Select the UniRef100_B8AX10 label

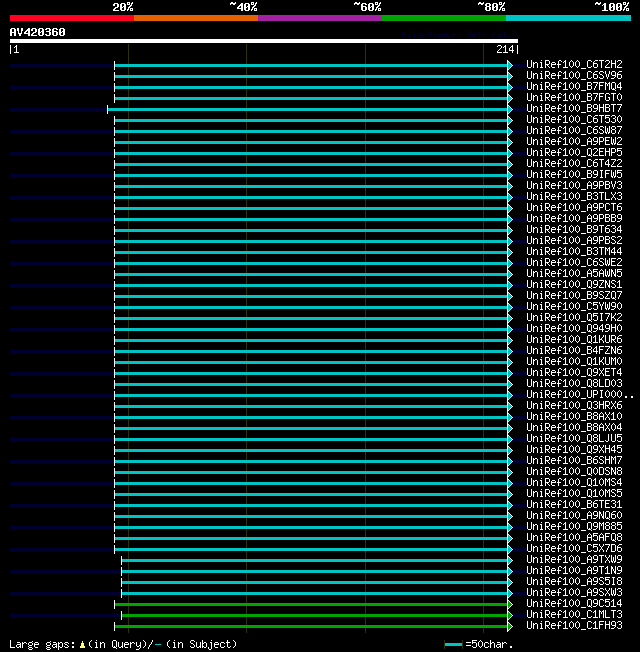click(574, 417)
